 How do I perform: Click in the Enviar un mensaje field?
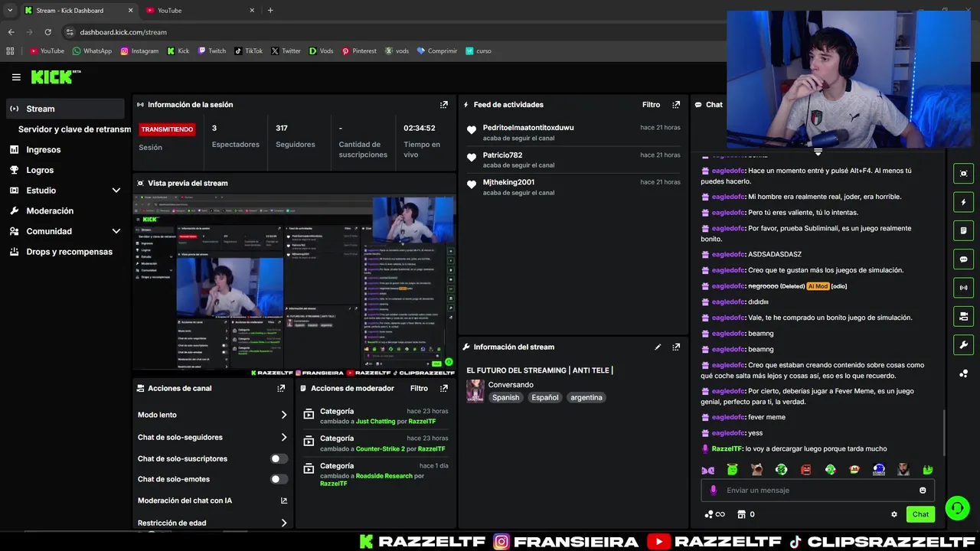(818, 491)
